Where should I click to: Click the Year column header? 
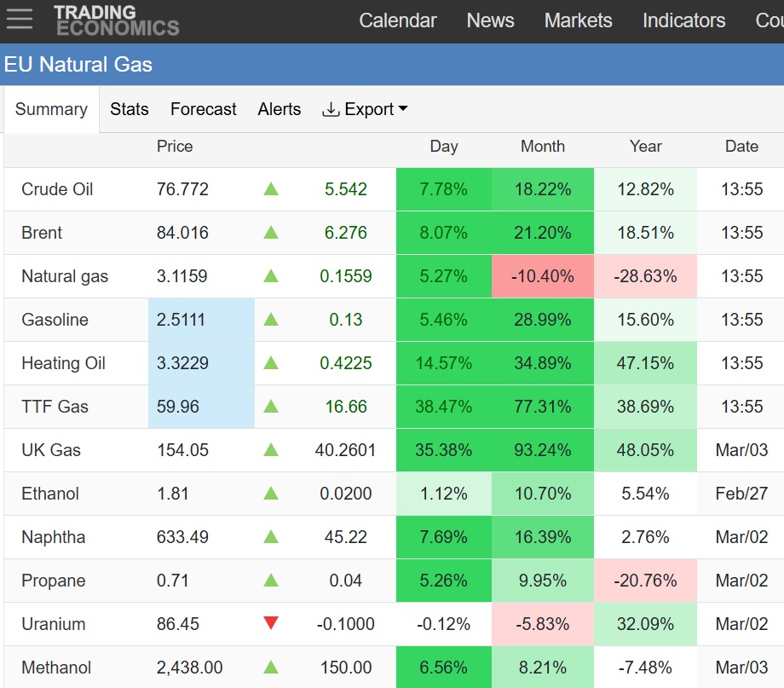[645, 146]
